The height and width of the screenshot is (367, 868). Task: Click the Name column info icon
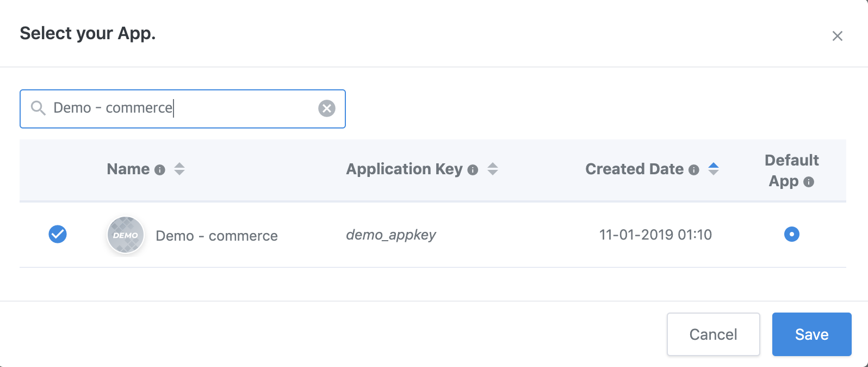(x=159, y=170)
